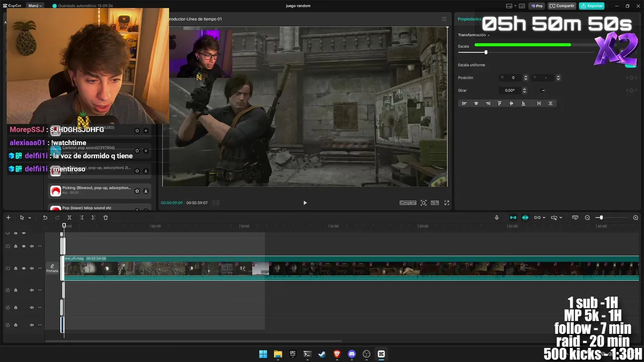The width and height of the screenshot is (644, 362).
Task: Click the Pro upgrade button
Action: point(537,6)
